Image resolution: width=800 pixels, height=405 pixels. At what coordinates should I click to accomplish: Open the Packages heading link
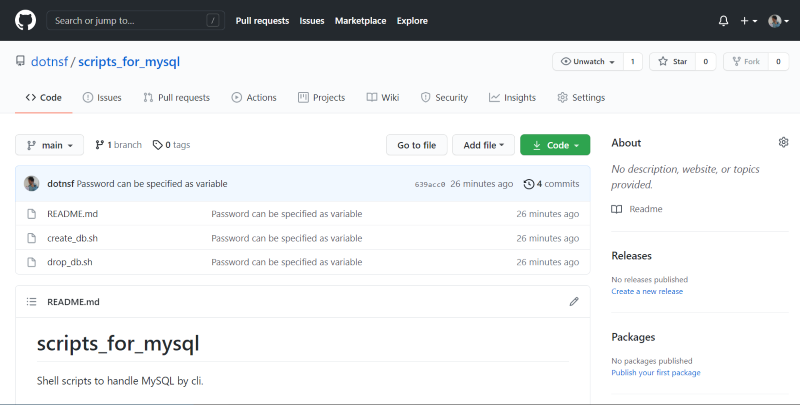click(633, 337)
